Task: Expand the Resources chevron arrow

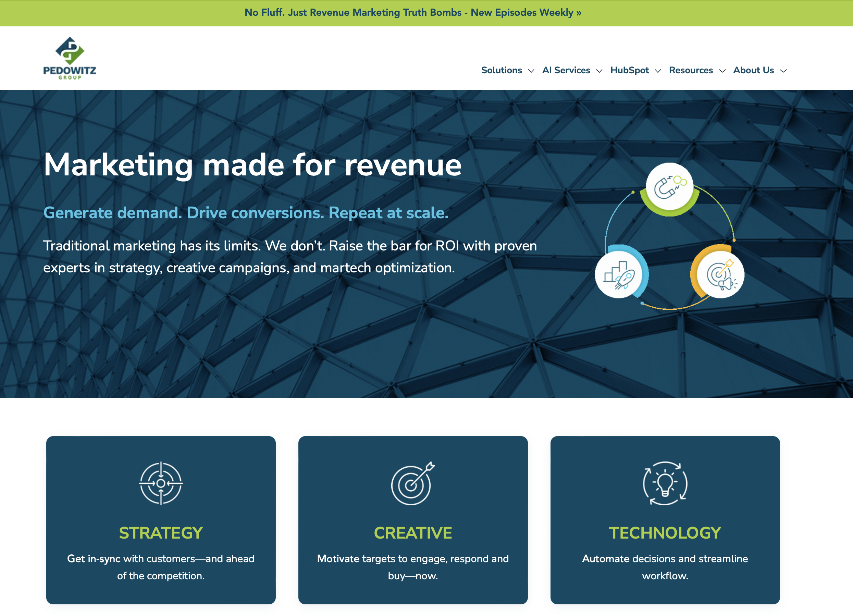Action: [722, 71]
